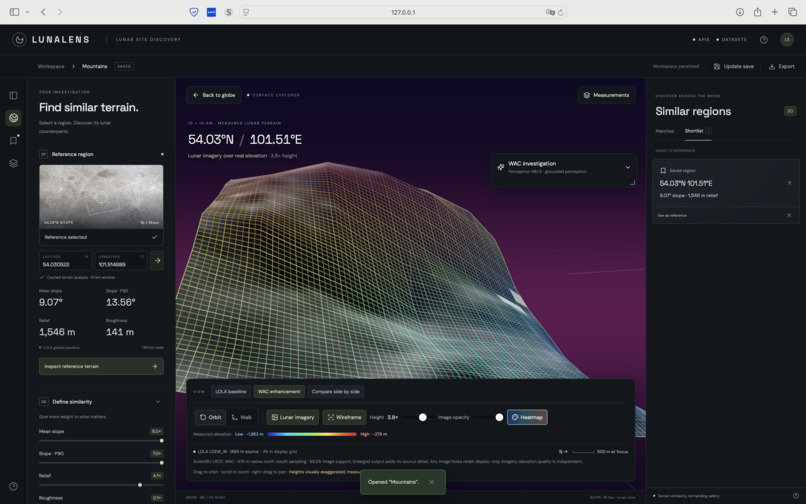Click the elevation color gradient bar
The width and height of the screenshot is (806, 504).
312,434
